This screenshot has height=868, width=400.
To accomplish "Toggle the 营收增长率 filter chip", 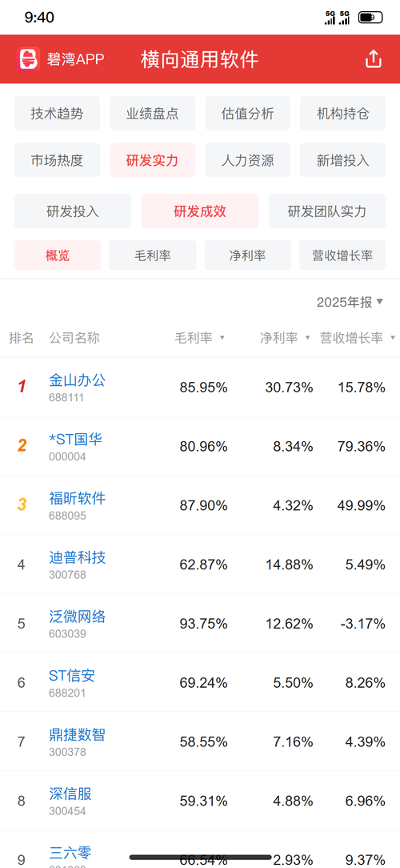I will 342,255.
